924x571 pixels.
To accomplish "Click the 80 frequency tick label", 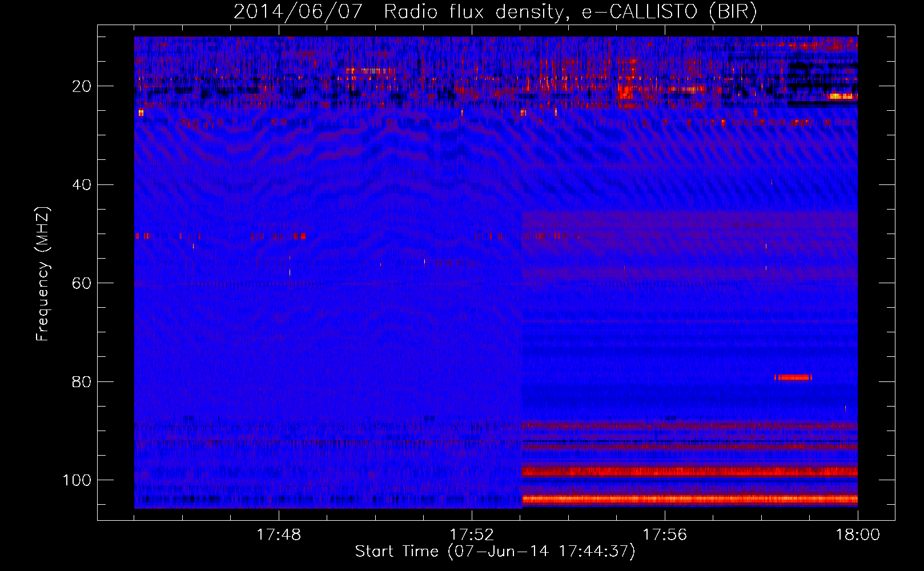I will pos(82,382).
